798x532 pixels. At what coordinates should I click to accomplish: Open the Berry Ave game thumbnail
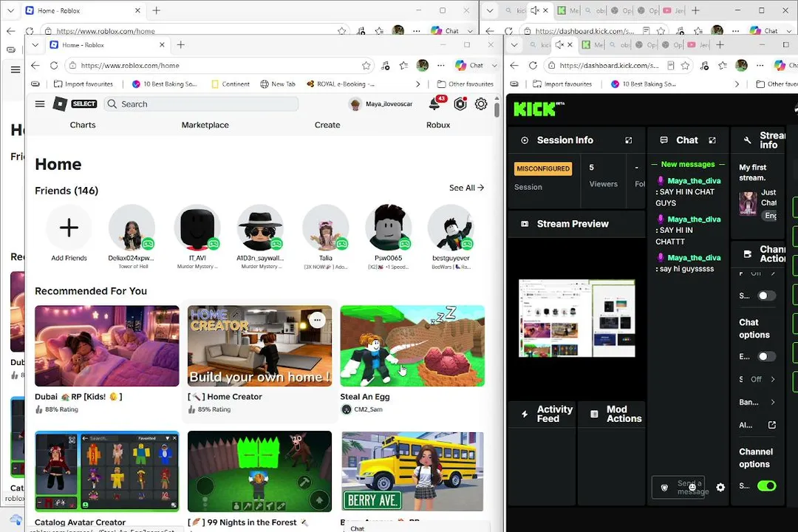(413, 471)
